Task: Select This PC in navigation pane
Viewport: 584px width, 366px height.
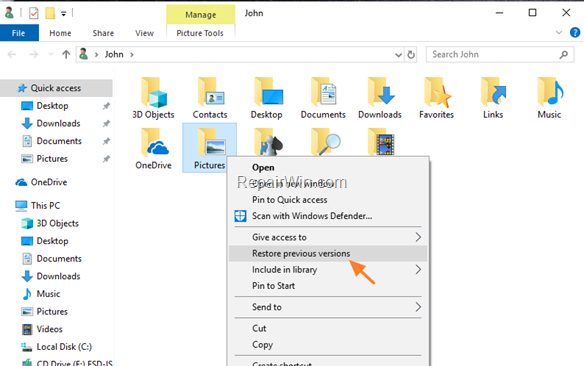Action: [45, 206]
